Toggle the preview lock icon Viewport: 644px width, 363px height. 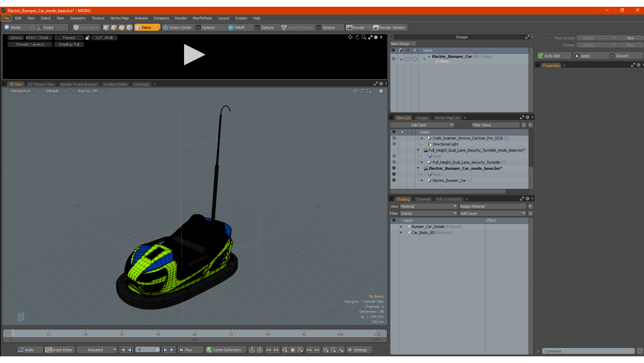pyautogui.click(x=87, y=38)
